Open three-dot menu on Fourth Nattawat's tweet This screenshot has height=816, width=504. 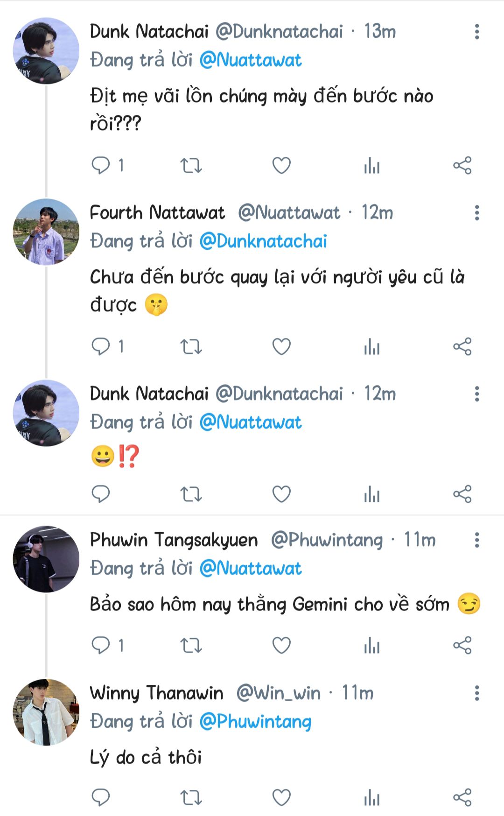pyautogui.click(x=476, y=213)
